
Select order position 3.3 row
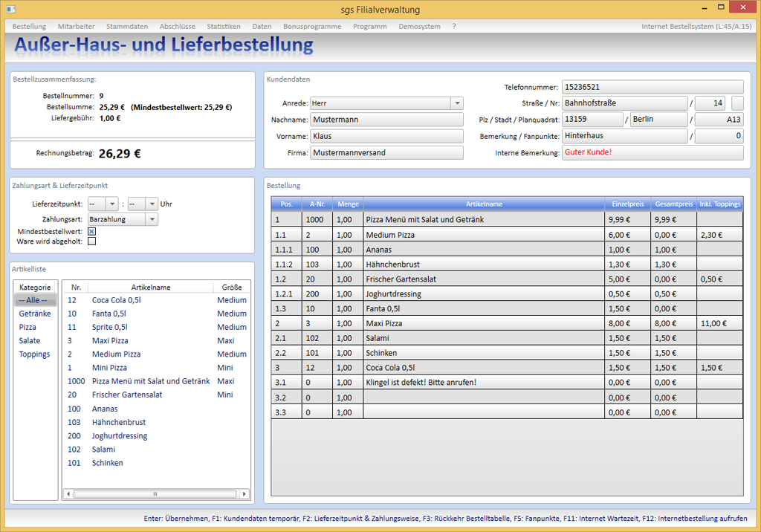[507, 412]
